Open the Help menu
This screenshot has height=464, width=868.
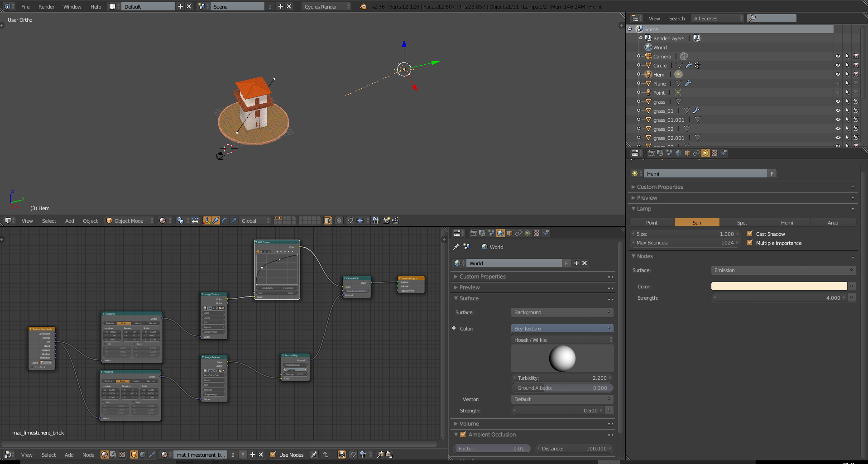(x=96, y=6)
